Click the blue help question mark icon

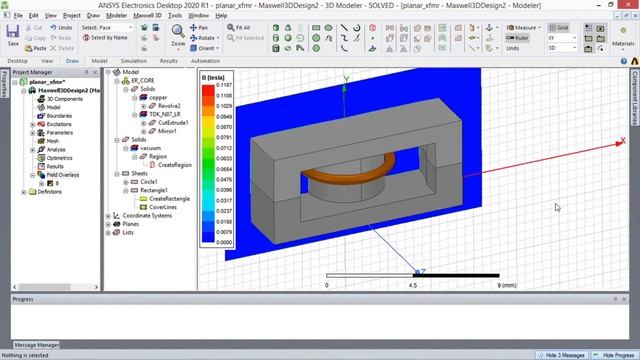(624, 61)
